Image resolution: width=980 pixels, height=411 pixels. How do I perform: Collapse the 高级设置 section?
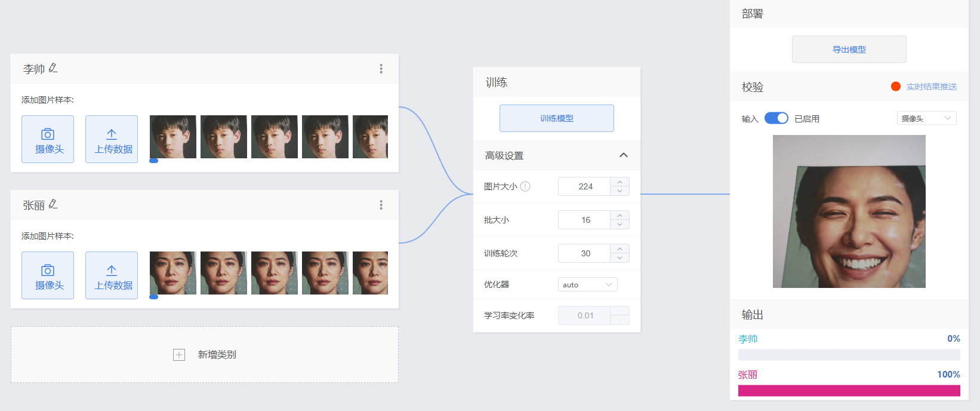coord(623,155)
